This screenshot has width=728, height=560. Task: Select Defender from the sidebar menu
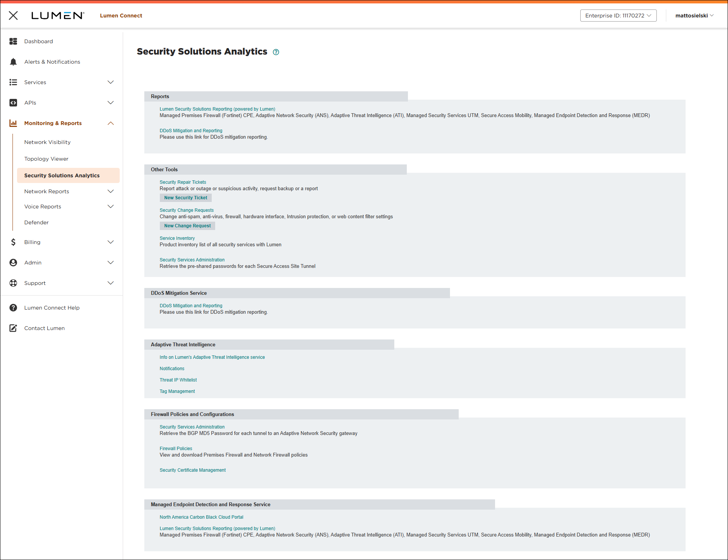pos(36,222)
